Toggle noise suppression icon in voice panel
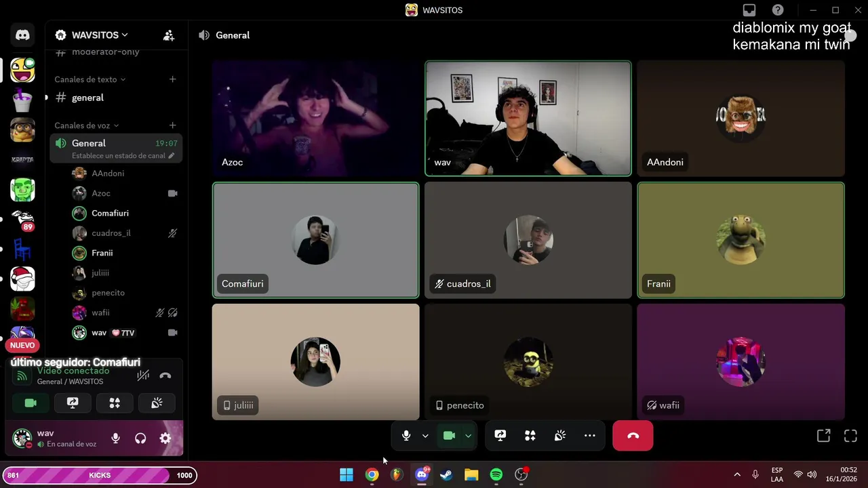Image resolution: width=868 pixels, height=488 pixels. click(x=143, y=375)
